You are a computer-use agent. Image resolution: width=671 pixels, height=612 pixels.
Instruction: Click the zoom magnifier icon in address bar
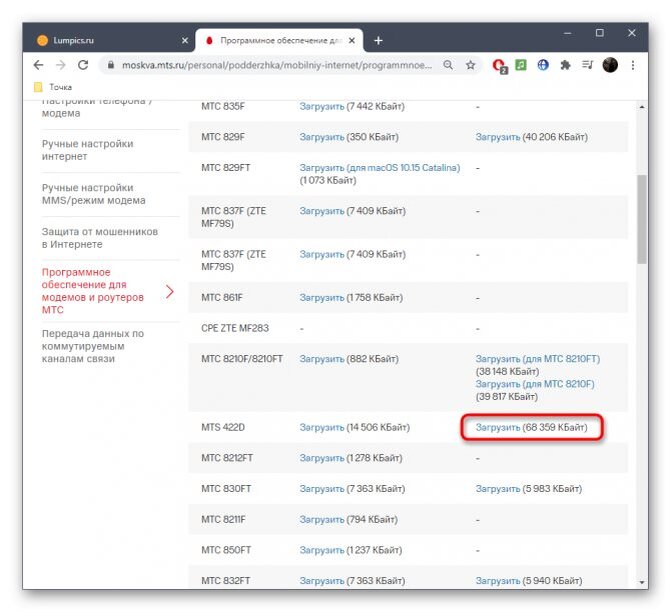pos(448,65)
